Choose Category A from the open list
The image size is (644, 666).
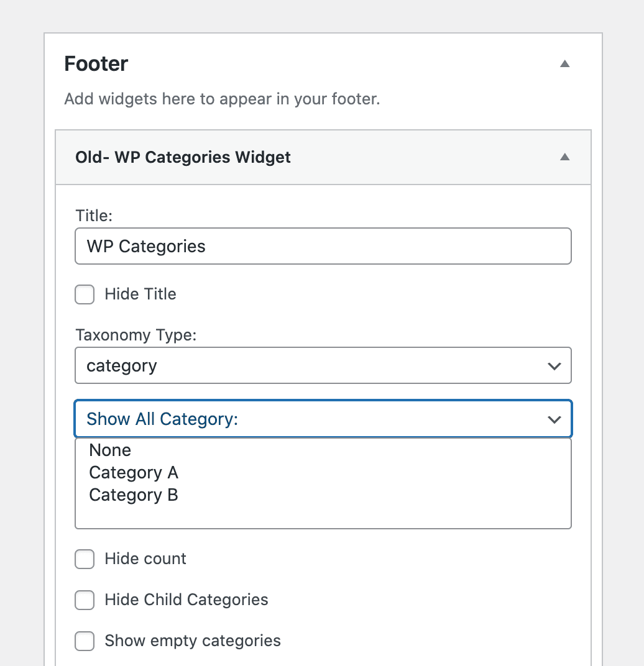134,473
